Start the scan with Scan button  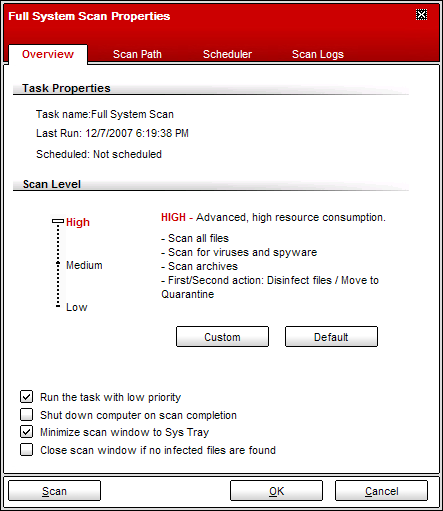click(x=54, y=491)
